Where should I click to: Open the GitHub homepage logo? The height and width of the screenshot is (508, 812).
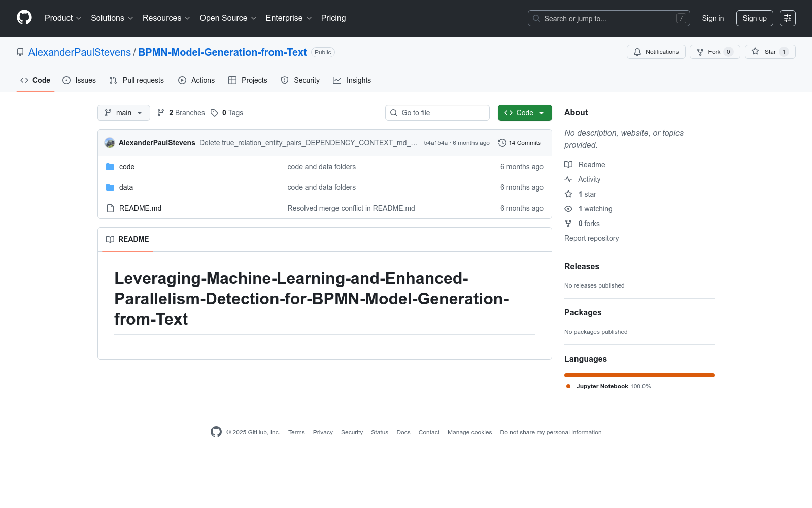[24, 18]
